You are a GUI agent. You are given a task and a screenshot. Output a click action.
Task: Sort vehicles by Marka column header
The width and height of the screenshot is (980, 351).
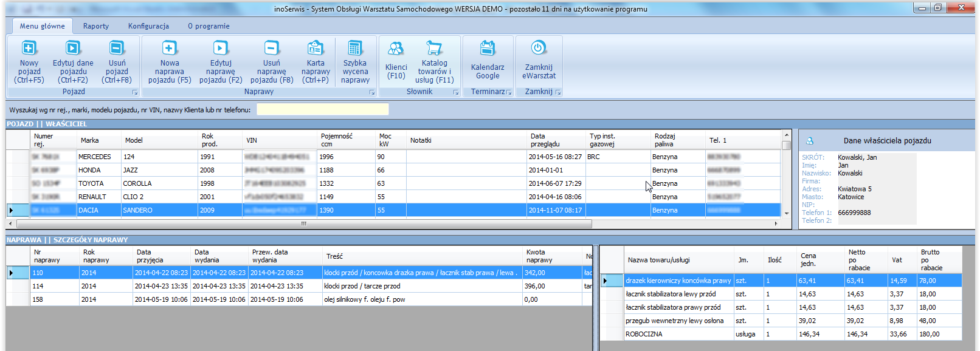(98, 140)
